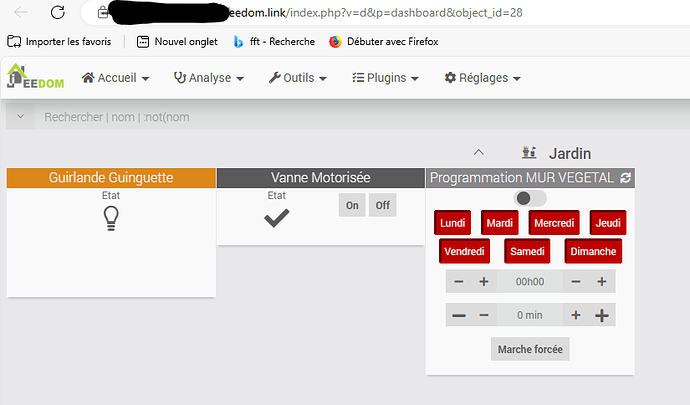
Task: Click plus left of 00h00 value
Action: click(x=484, y=282)
